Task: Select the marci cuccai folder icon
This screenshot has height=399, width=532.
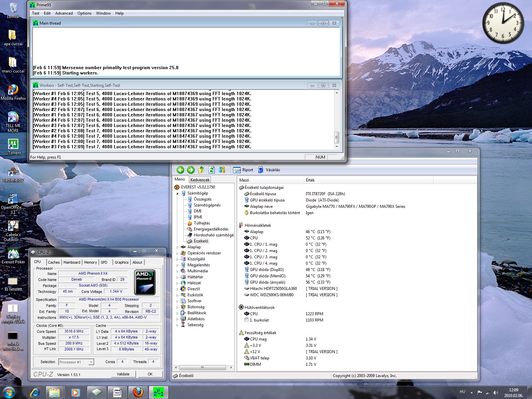Action: coord(13,65)
